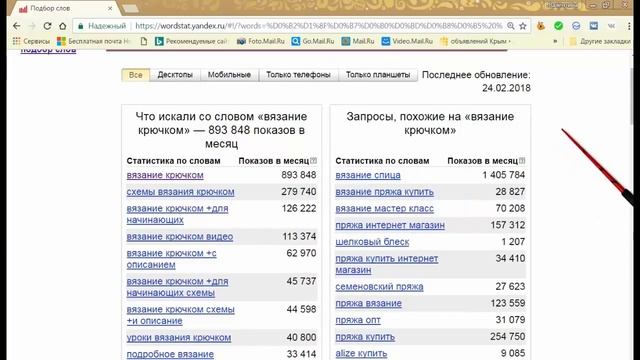Open 'вязание пряжа купить' link
Image resolution: width=640 pixels, height=360 pixels.
point(384,192)
